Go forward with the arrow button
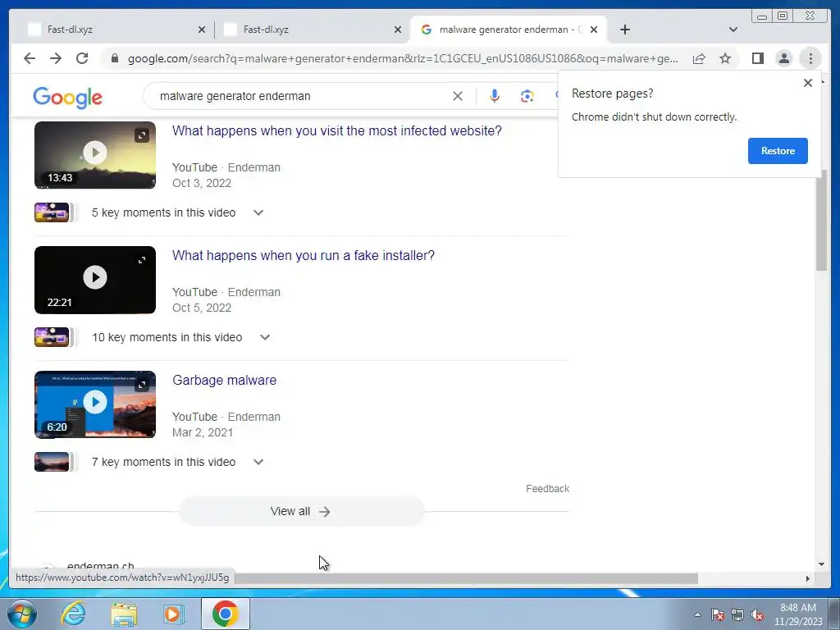This screenshot has width=840, height=630. 56,58
